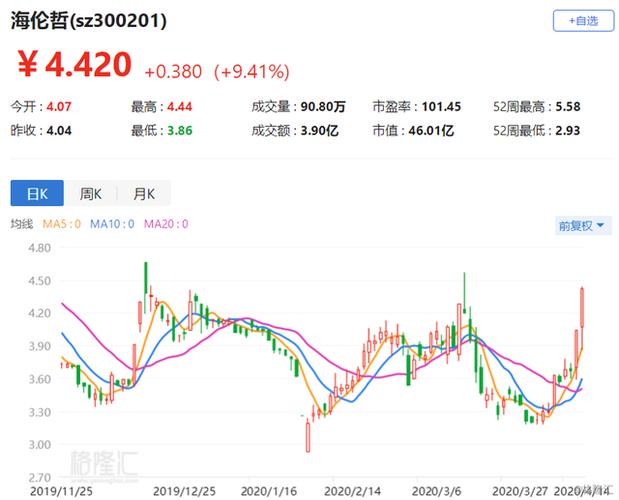
Task: Click the 均线 moving average label
Action: tap(22, 224)
